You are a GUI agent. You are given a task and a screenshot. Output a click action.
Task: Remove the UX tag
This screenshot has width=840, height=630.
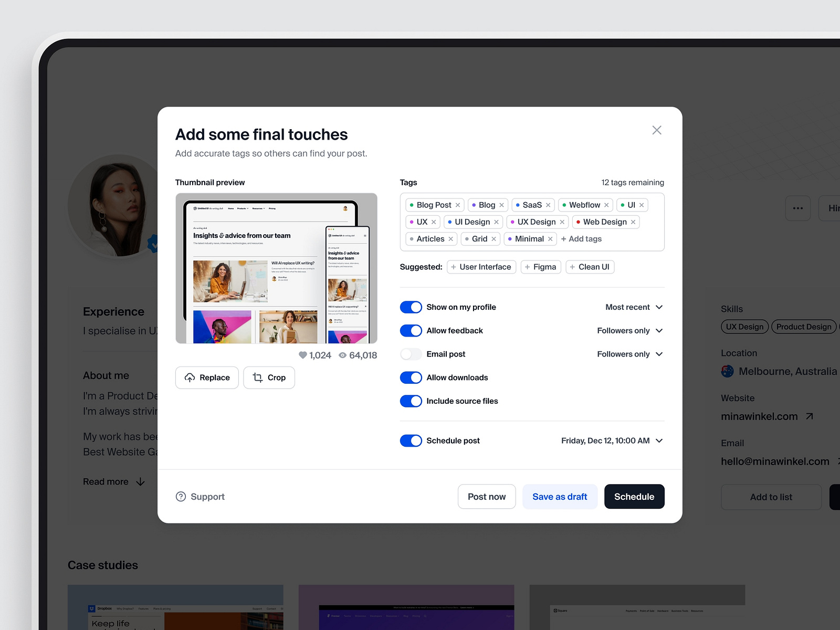(x=434, y=222)
